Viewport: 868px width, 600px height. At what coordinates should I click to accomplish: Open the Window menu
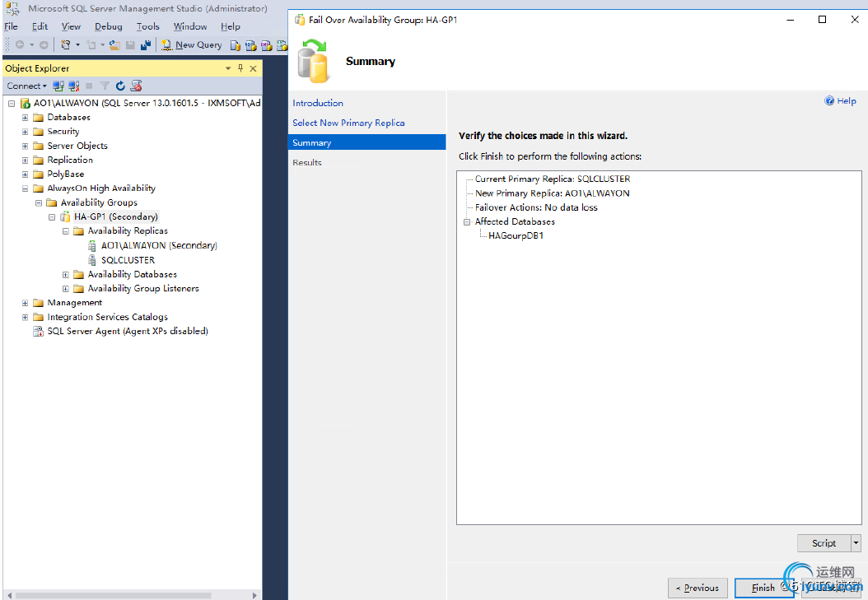(x=190, y=26)
